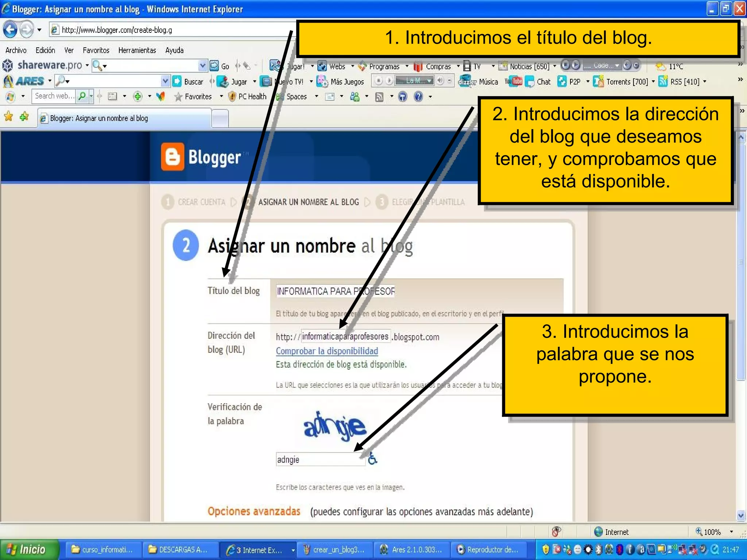Screen dimensions: 747x560
Task: Click the Torrents [700] toolbar icon
Action: click(x=598, y=81)
